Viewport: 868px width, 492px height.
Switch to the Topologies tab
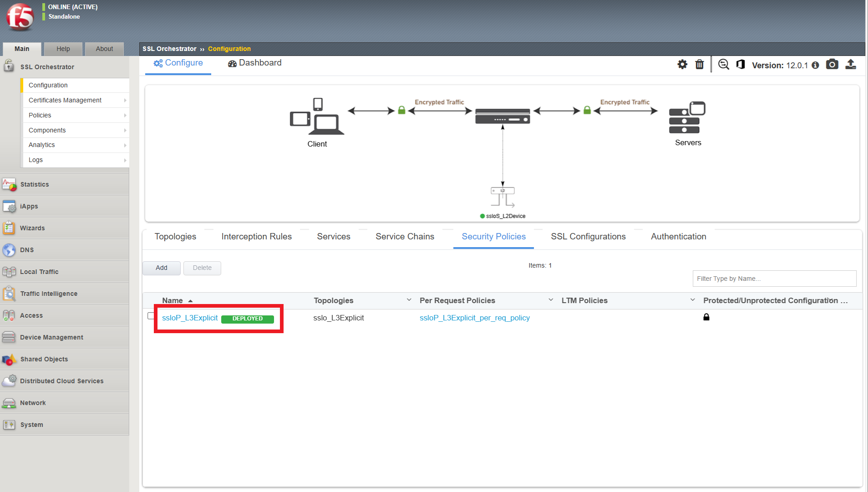click(x=175, y=237)
